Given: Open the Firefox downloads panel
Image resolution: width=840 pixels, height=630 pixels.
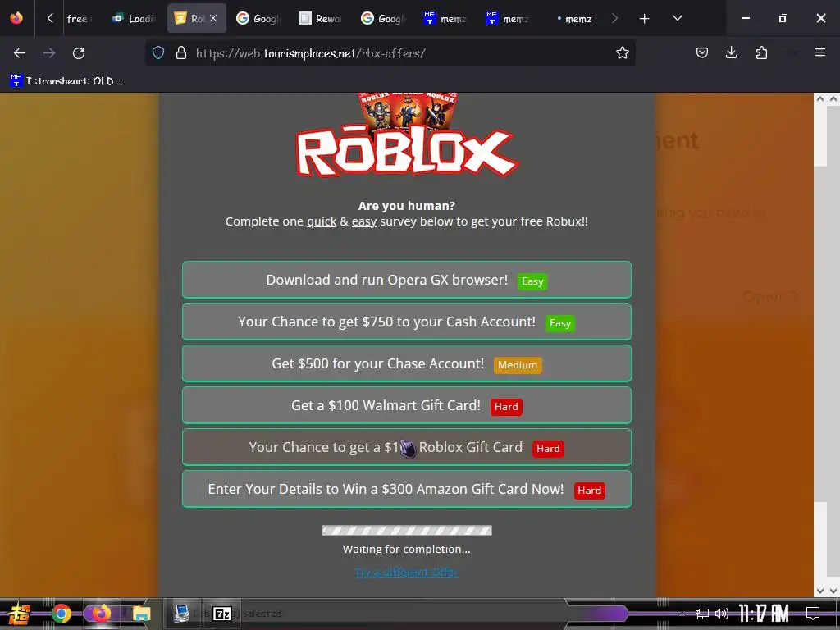Looking at the screenshot, I should [731, 52].
